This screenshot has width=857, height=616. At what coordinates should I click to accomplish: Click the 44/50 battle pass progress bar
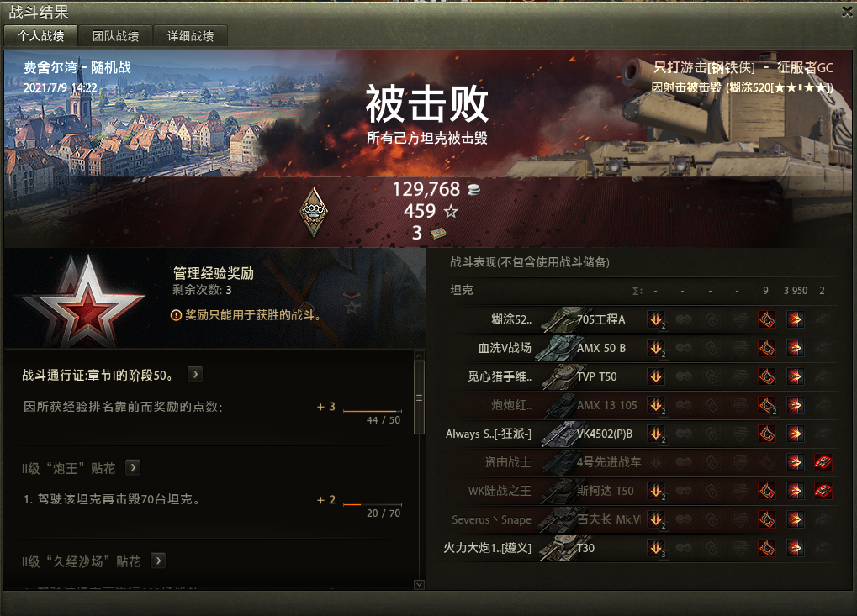pyautogui.click(x=373, y=411)
